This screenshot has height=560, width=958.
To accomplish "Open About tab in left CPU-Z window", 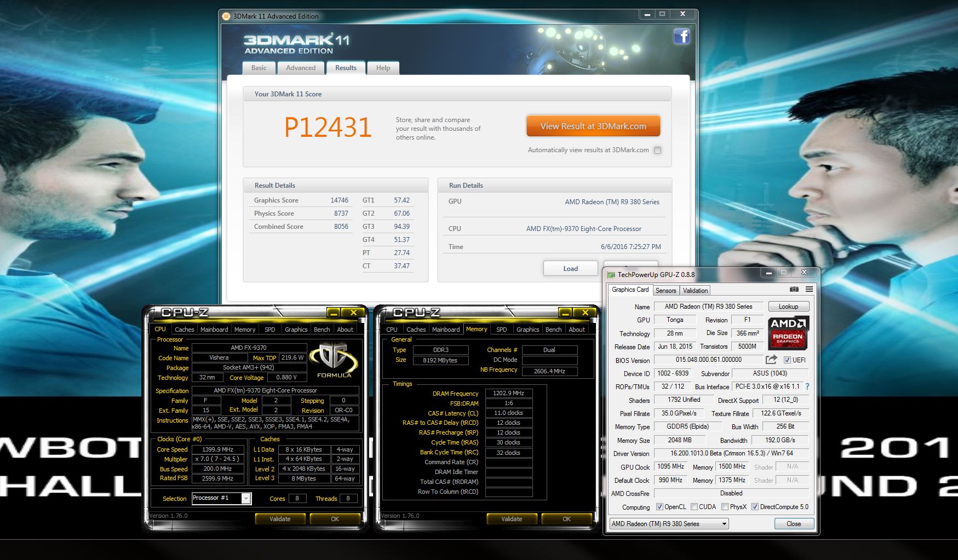I will click(345, 330).
